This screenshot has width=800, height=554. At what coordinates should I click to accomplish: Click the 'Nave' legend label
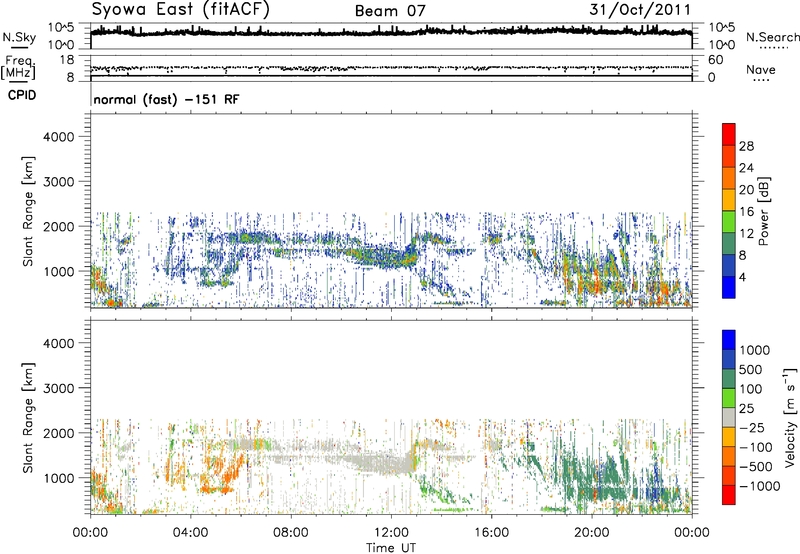(x=761, y=69)
